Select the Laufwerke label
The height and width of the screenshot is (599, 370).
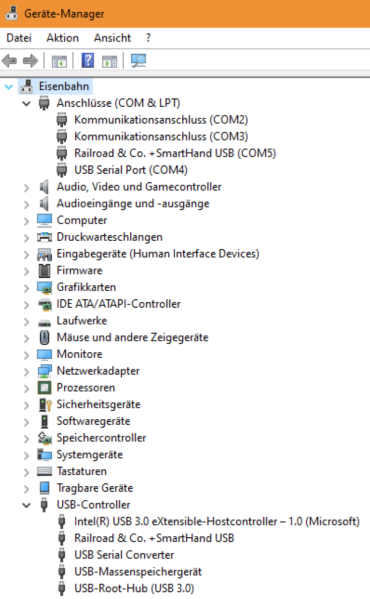pos(82,321)
